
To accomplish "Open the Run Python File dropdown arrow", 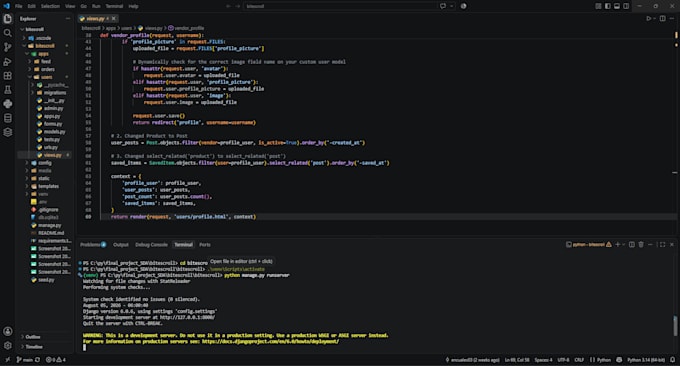I will pyautogui.click(x=654, y=19).
